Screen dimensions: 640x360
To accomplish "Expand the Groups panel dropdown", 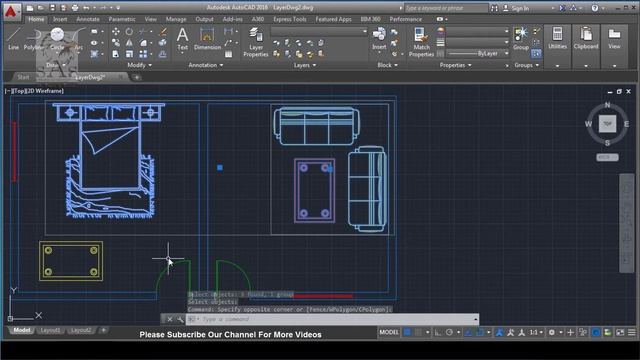I will 527,65.
